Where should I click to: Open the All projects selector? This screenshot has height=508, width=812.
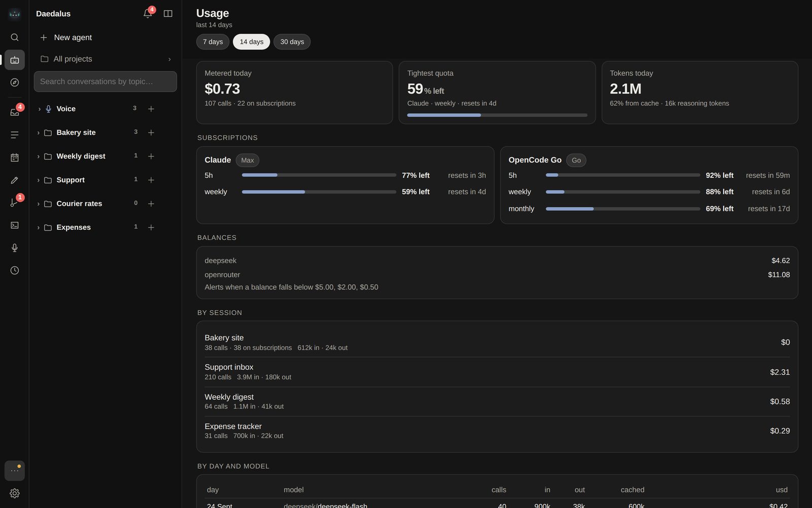[x=106, y=59]
